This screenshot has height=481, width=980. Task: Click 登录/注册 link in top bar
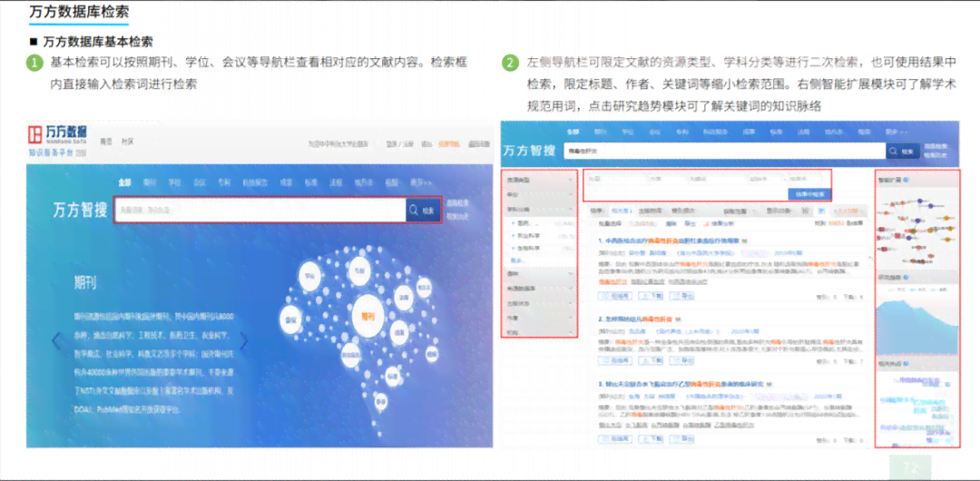(x=400, y=144)
